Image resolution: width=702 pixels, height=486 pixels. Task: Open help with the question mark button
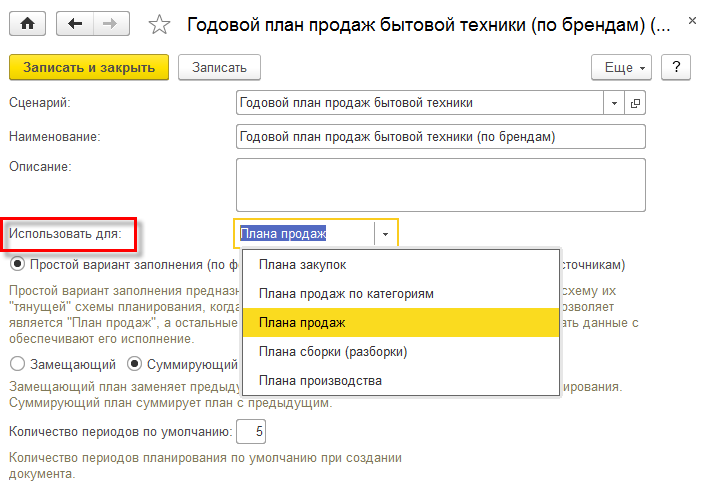(x=677, y=67)
